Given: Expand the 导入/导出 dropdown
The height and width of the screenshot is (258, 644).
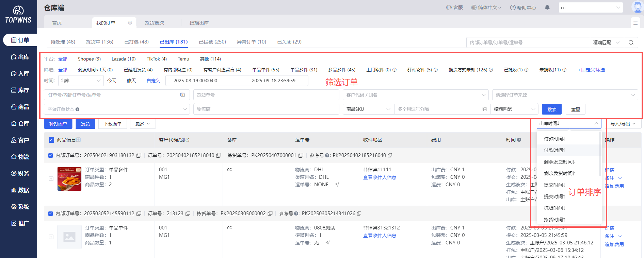Looking at the screenshot, I should pos(623,124).
